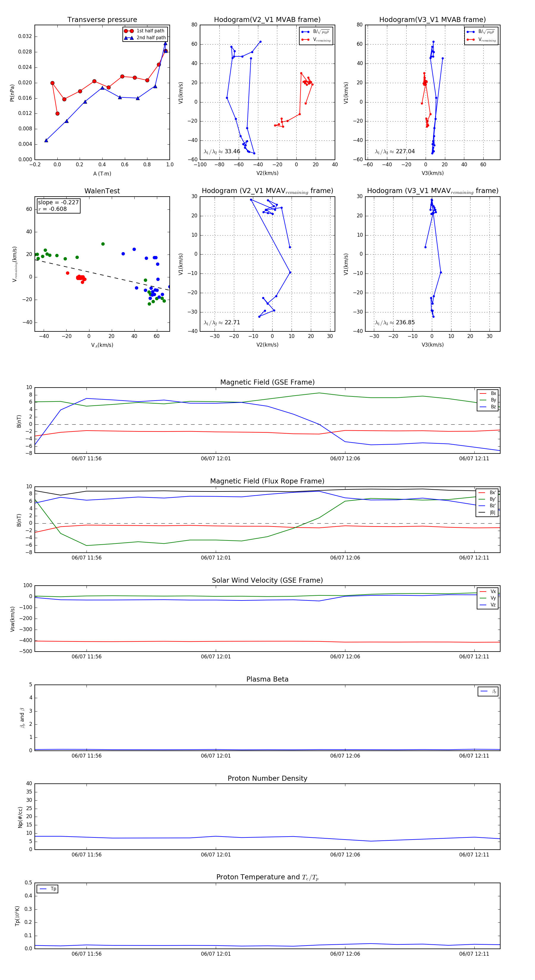
Task: Select the "Vx" legend entry
Action: 488,591
